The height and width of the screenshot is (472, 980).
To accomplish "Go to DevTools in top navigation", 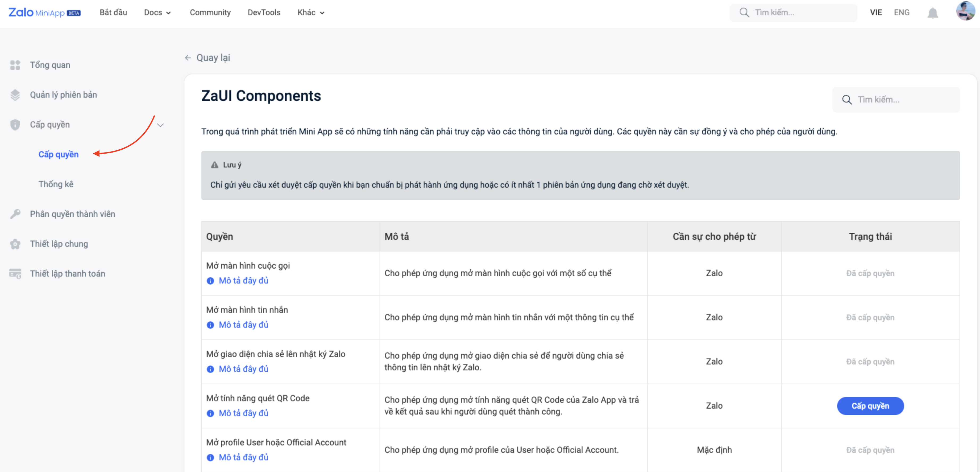I will (264, 13).
